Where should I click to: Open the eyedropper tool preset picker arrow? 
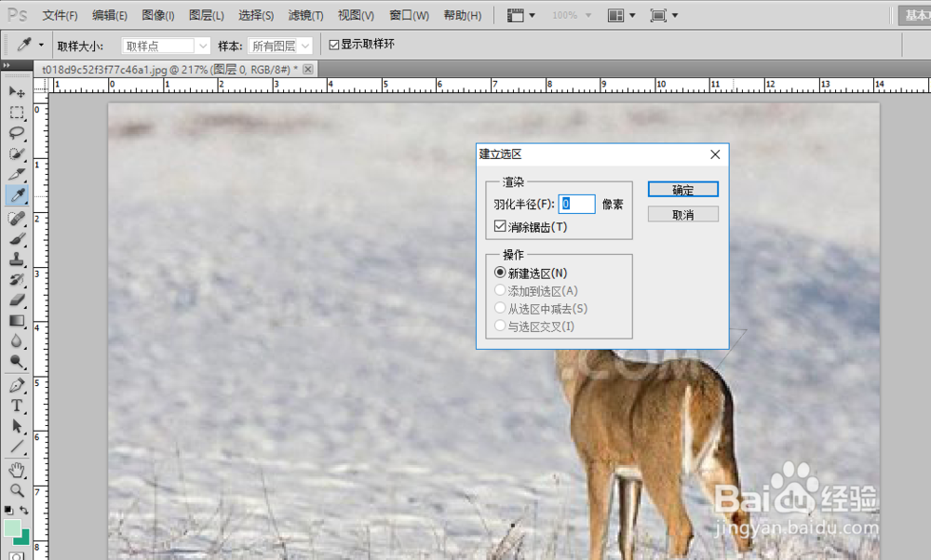tap(41, 45)
